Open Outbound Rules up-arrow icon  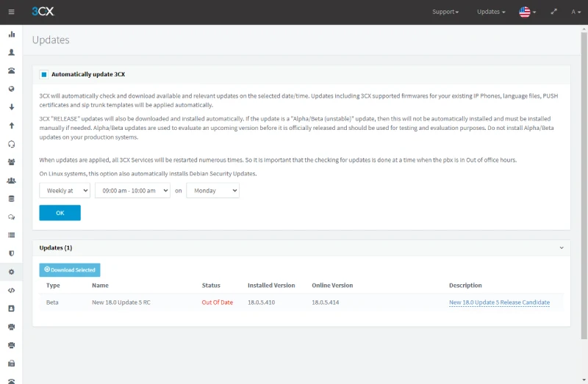pyautogui.click(x=12, y=126)
